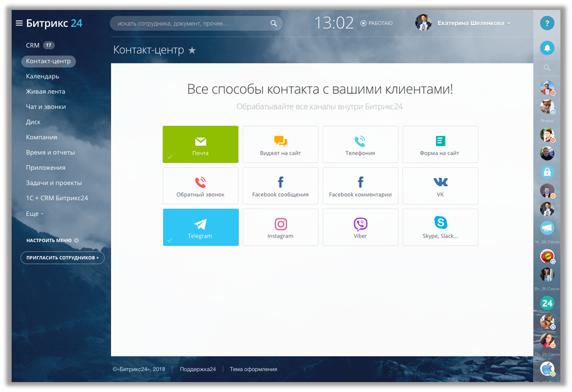Click the Телефония phone icon
Viewport: 572px width, 392px height.
pos(360,141)
